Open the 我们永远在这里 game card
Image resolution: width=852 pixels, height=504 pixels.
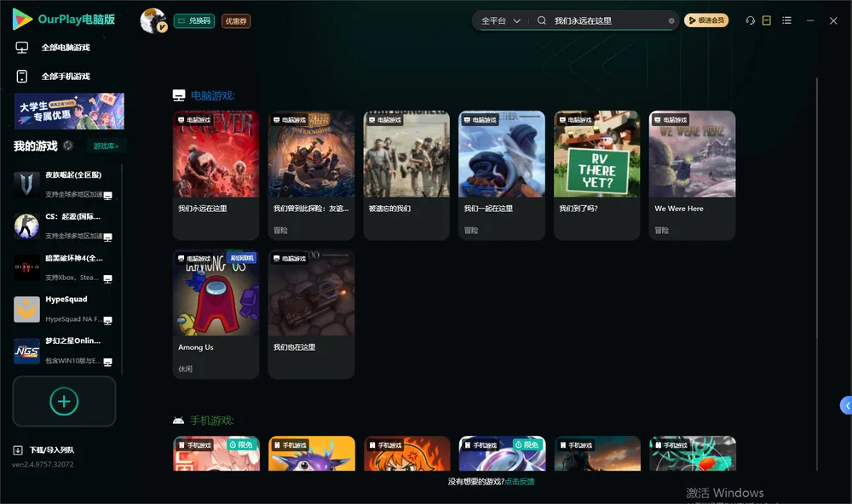pyautogui.click(x=216, y=175)
